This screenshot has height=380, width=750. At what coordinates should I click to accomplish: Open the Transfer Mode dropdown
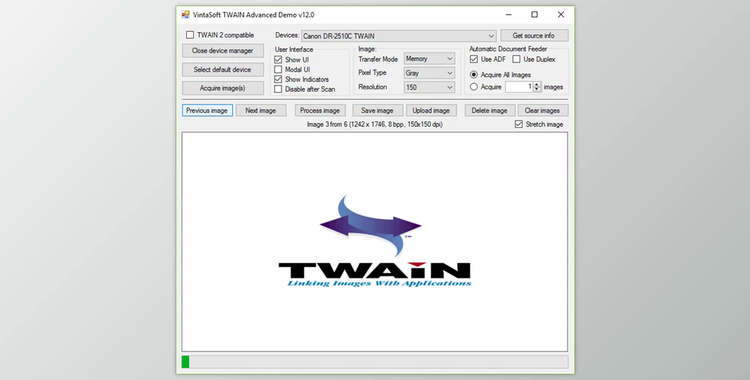(x=429, y=59)
